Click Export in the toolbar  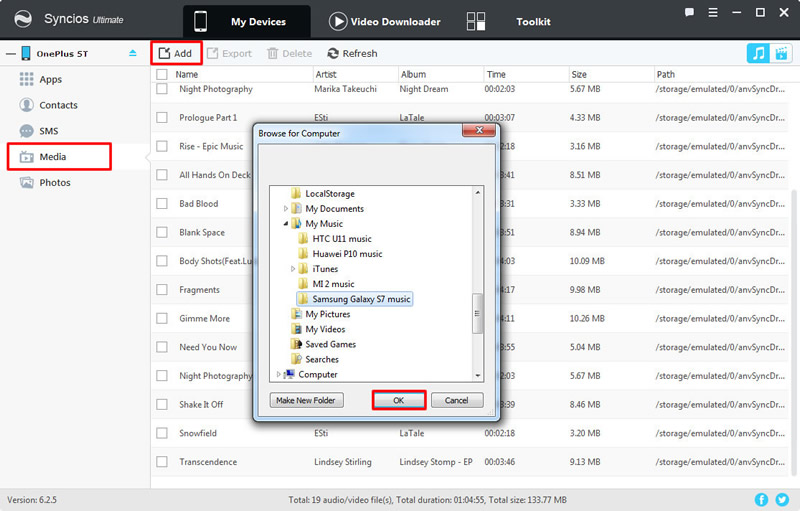(230, 54)
